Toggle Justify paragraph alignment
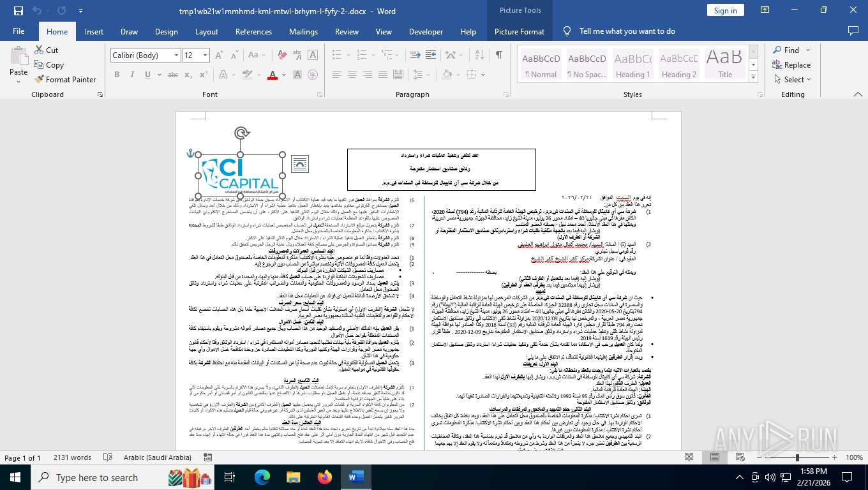The width and height of the screenshot is (868, 490). (x=382, y=75)
